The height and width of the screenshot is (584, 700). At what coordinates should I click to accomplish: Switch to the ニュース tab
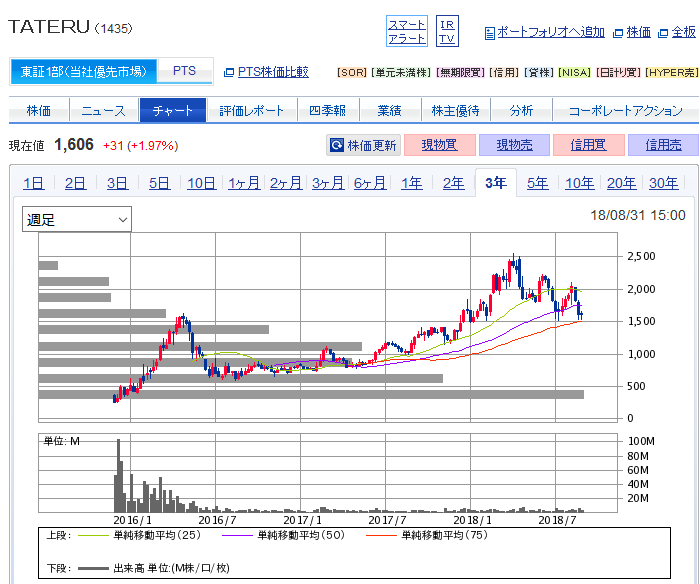tap(104, 111)
